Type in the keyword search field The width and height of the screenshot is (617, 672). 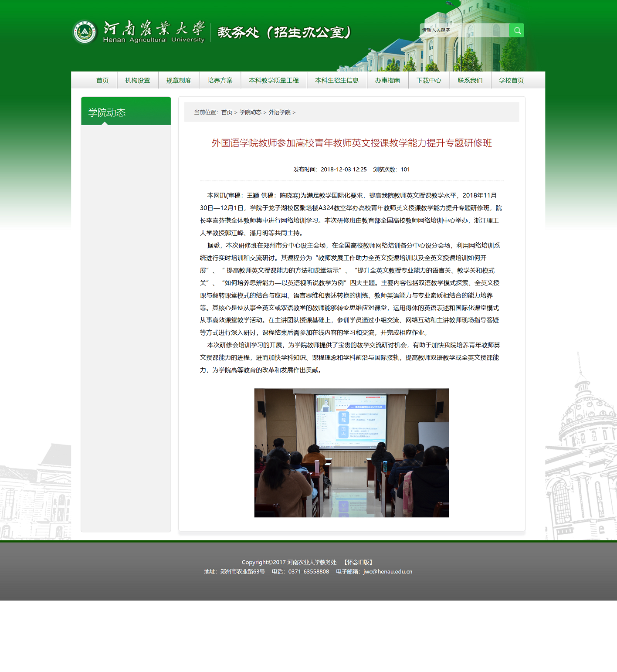[x=464, y=31]
